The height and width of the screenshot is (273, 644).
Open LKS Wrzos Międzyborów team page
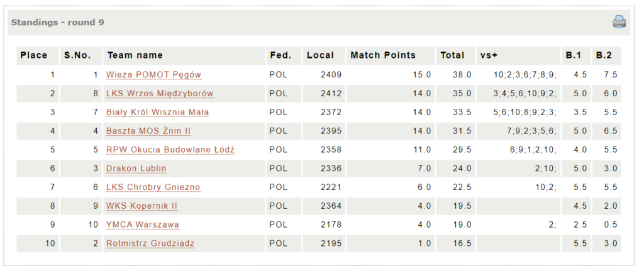pyautogui.click(x=160, y=94)
